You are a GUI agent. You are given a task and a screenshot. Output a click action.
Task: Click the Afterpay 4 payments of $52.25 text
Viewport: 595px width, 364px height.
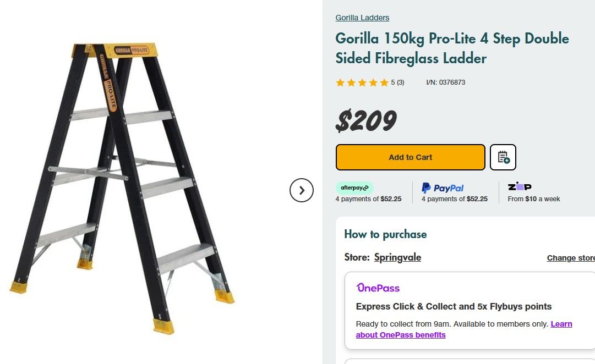(x=369, y=198)
